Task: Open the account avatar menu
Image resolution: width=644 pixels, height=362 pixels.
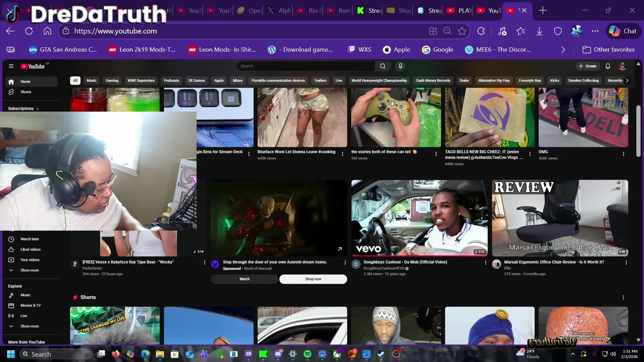Action: (x=622, y=66)
